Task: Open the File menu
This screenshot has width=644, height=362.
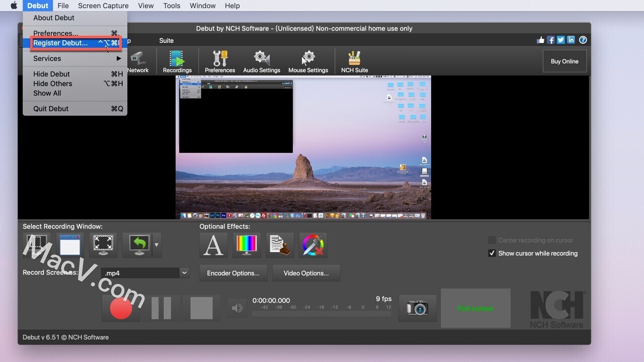Action: tap(63, 6)
